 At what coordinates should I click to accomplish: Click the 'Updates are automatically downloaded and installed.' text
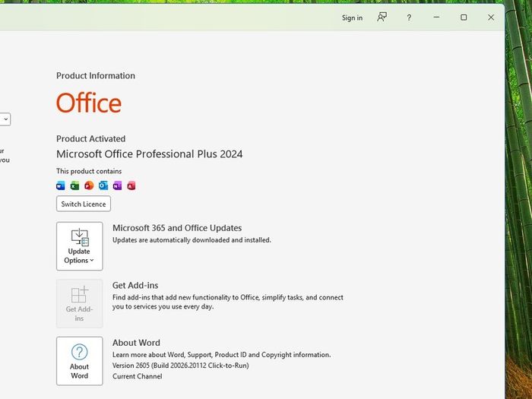click(x=192, y=240)
